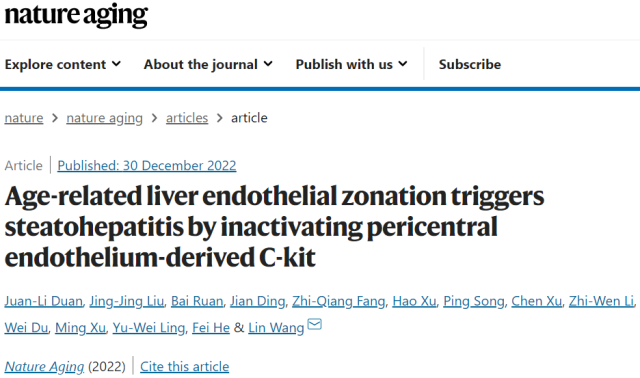Click the nature aging journal logo
This screenshot has width=640, height=378.
coord(76,15)
